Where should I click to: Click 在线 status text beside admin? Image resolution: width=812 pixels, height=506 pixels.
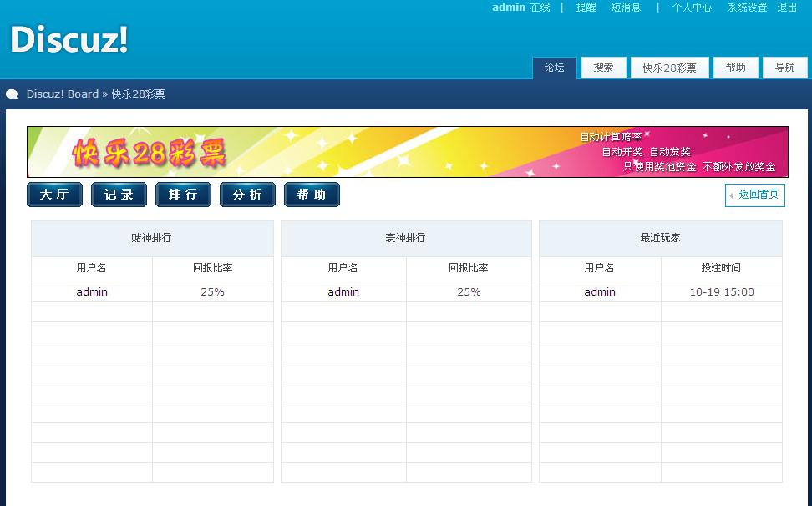[x=540, y=8]
